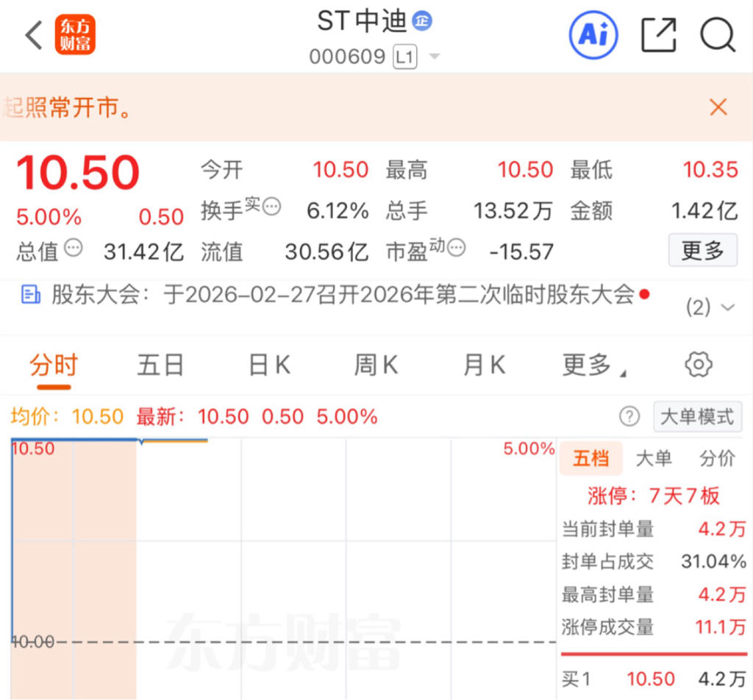
Task: Tap the 市盈 -15.57 value
Action: coord(521,251)
